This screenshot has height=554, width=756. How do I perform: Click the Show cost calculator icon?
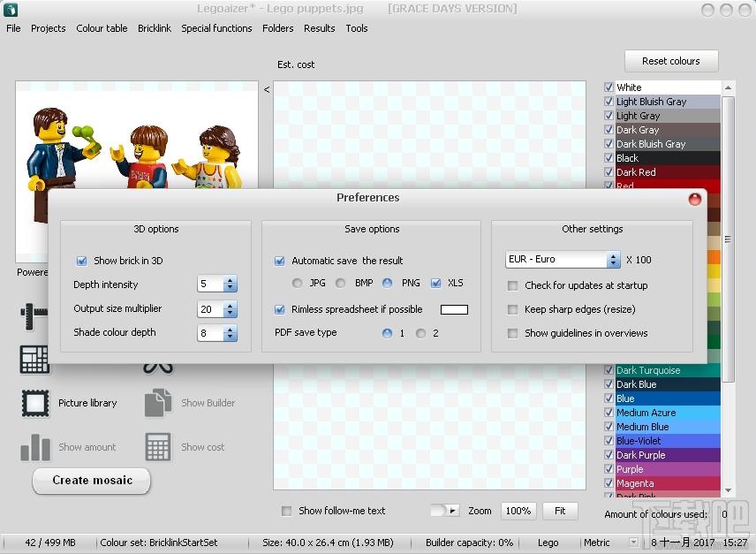(x=158, y=447)
